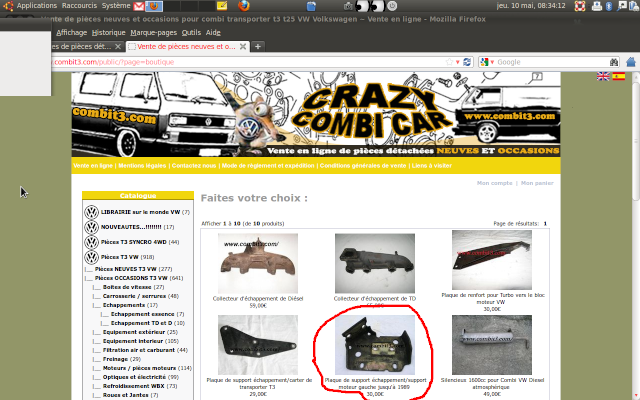Bookmark this page with the star icon
This screenshot has height=400, width=640.
pos(449,62)
